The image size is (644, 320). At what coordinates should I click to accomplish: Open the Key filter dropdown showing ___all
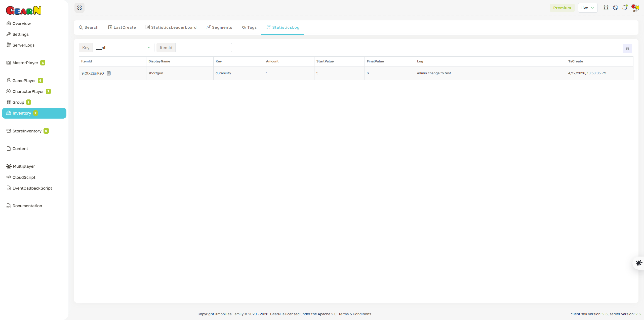[x=123, y=48]
